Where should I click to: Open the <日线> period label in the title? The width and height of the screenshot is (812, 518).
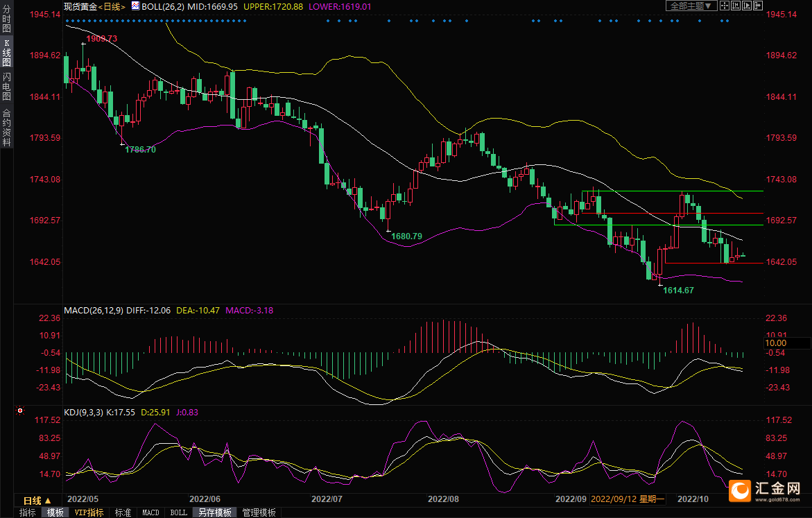point(112,6)
